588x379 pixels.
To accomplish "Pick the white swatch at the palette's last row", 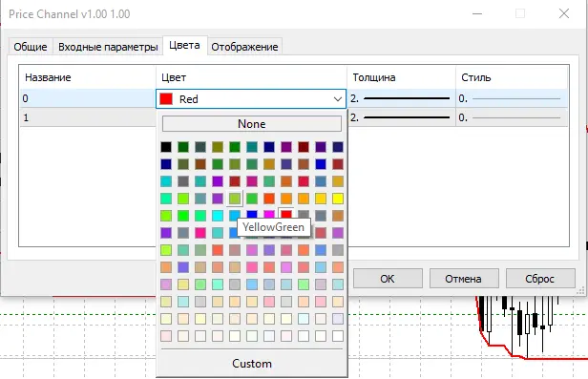I will pyautogui.click(x=338, y=336).
